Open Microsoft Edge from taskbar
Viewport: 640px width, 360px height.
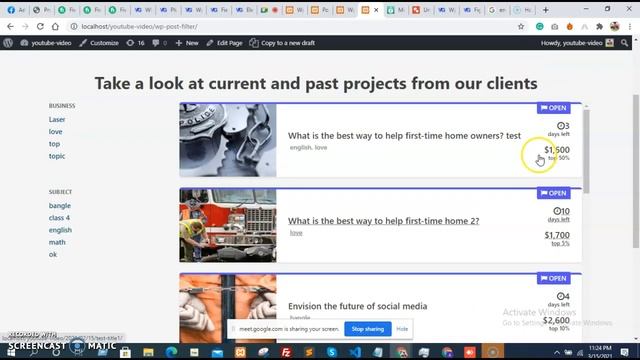tap(171, 352)
